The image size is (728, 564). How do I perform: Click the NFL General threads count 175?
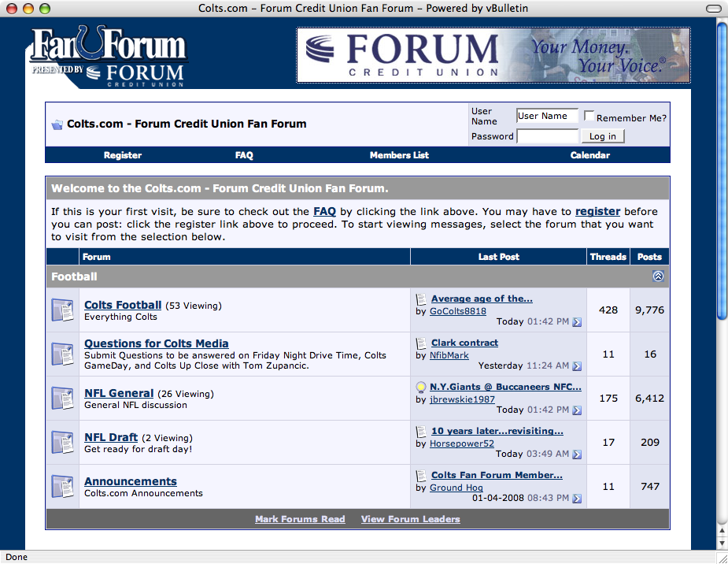point(608,398)
